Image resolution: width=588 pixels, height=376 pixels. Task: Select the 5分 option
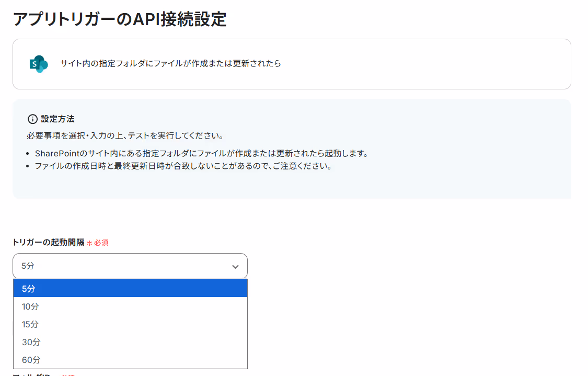[131, 288]
